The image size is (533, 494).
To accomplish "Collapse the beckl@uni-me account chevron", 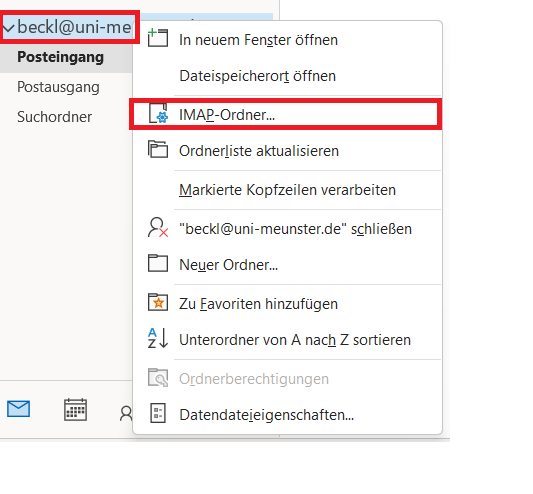I will coord(9,28).
